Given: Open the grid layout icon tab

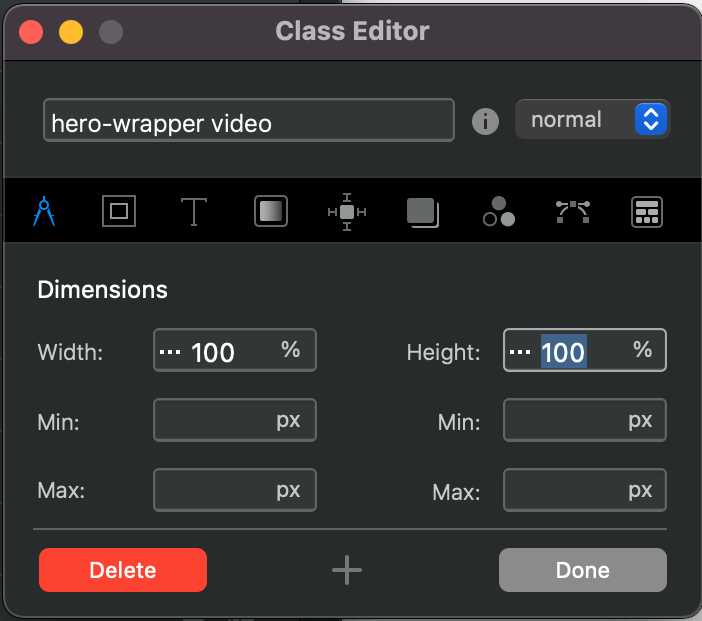Looking at the screenshot, I should [647, 212].
